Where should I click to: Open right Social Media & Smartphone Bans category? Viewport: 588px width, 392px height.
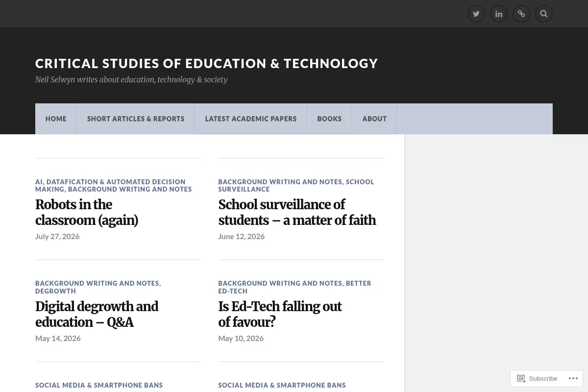[x=282, y=385]
